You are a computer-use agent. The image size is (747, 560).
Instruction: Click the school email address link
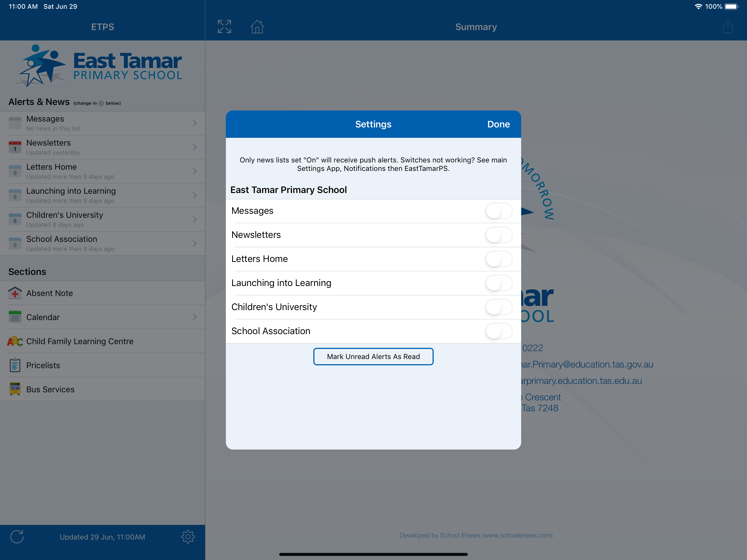click(x=587, y=364)
